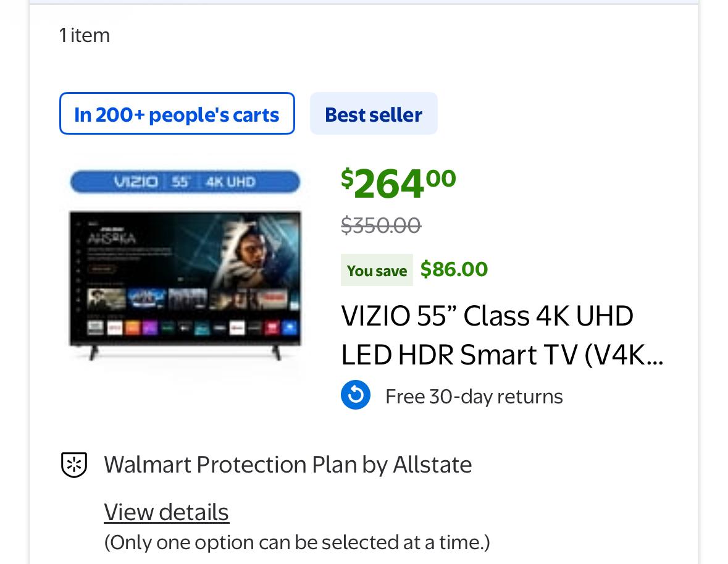Screen dimensions: 728x564
Task: Click Walmart Protection Plan by Allstate heading
Action: (288, 465)
